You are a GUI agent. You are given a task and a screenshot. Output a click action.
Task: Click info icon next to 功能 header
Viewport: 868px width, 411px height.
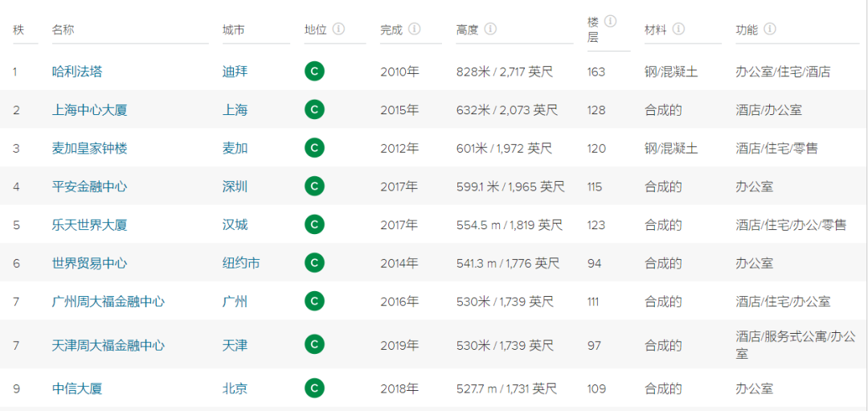click(770, 29)
